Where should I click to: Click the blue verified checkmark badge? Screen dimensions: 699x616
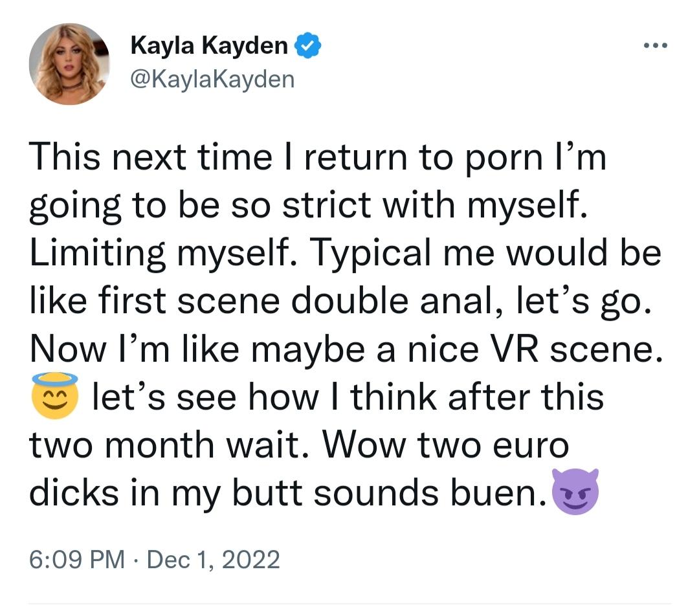coord(308,45)
